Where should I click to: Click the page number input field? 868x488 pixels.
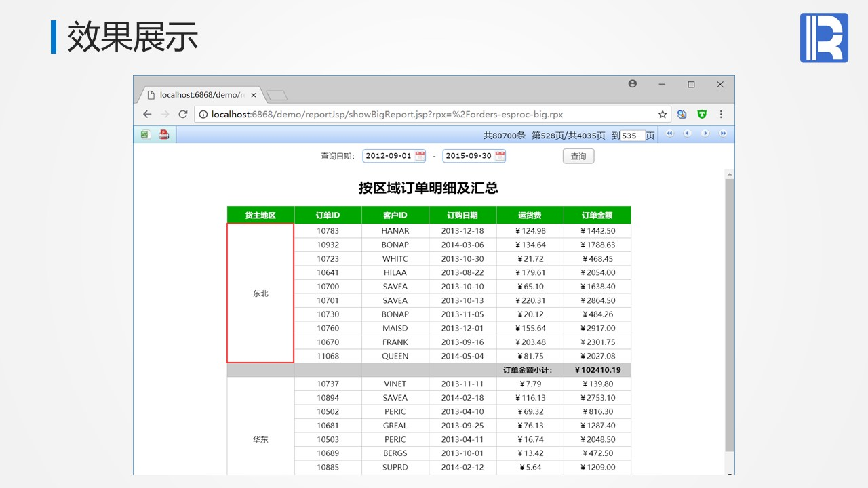point(633,136)
